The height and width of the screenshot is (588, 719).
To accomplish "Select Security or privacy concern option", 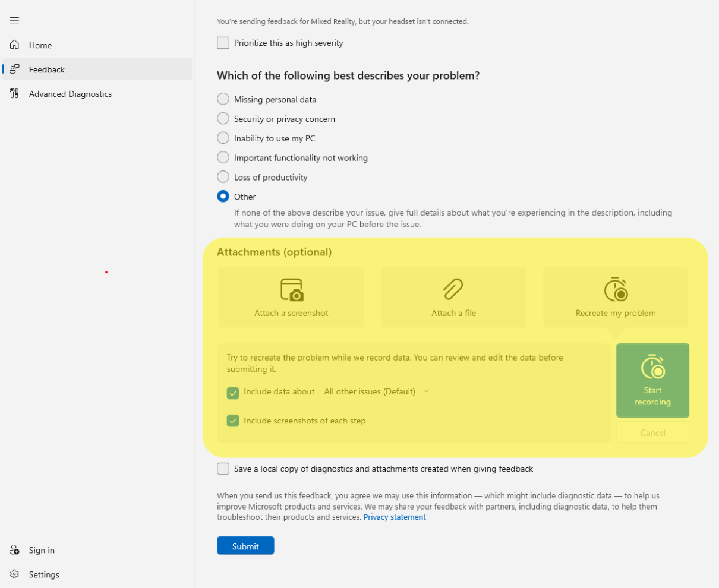I will point(223,119).
